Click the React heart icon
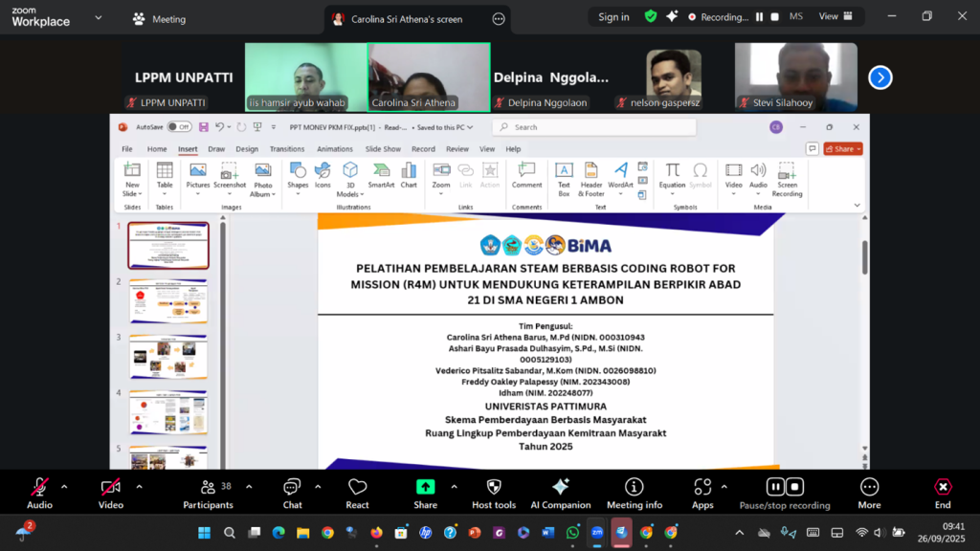Screen dimensions: 980x551 tap(357, 493)
